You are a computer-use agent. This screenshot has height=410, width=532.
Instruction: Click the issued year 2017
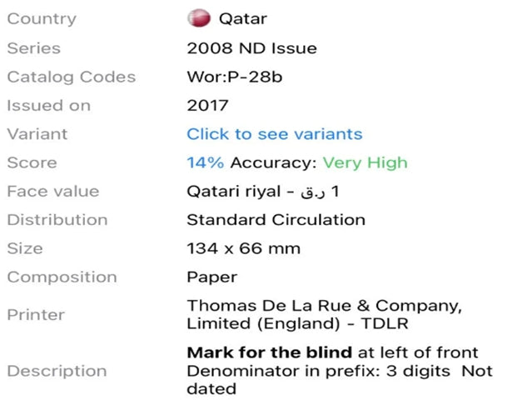click(x=207, y=106)
